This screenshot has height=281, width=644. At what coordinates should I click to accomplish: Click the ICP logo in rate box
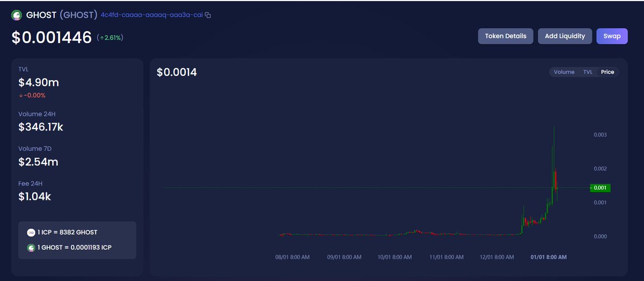(31, 232)
